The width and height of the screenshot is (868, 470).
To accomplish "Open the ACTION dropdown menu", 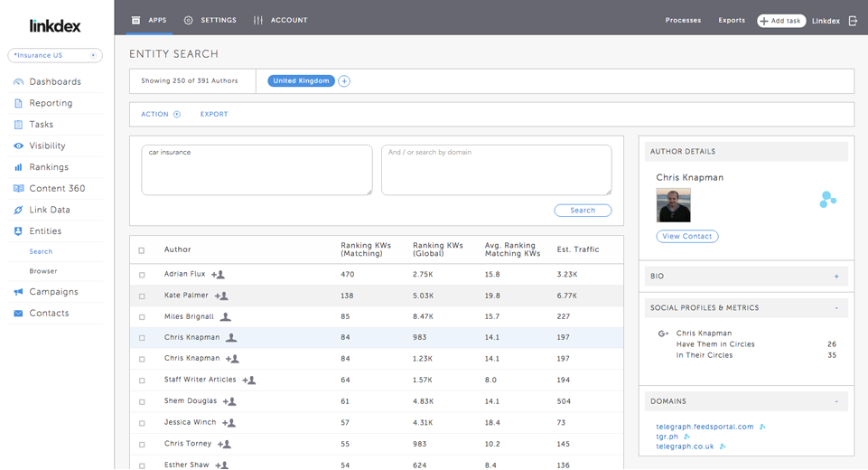I will coord(161,114).
